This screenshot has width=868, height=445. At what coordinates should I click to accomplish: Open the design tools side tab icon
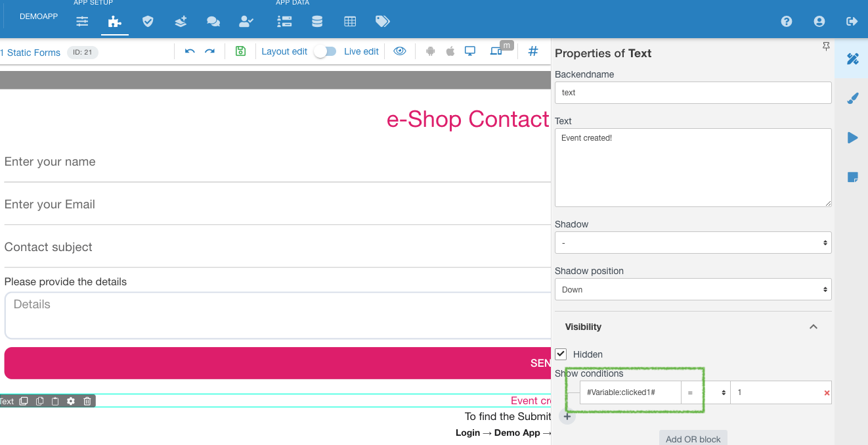tap(853, 59)
